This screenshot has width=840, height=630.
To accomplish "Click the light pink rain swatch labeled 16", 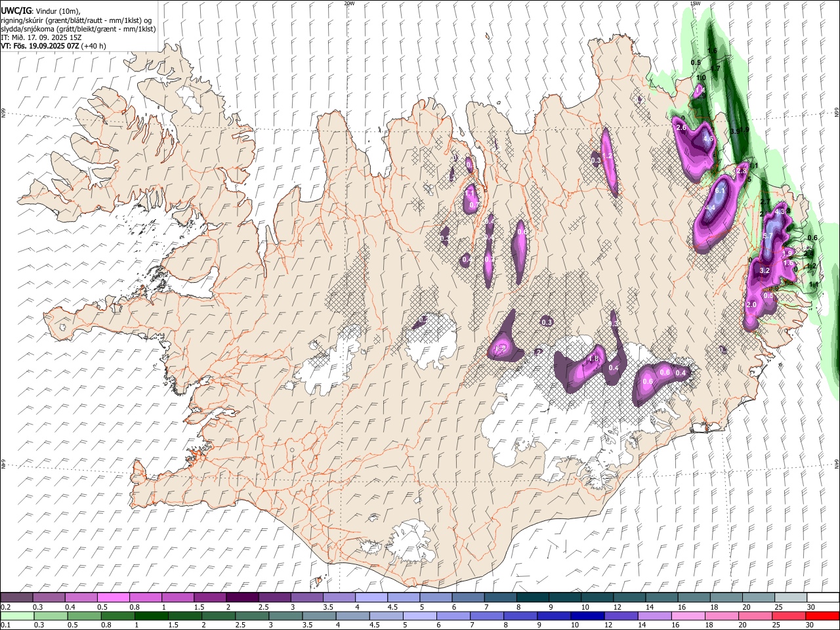I will pyautogui.click(x=688, y=616).
